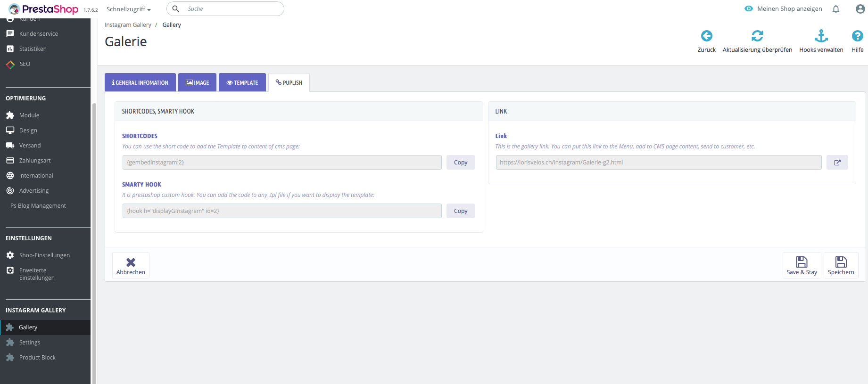Open the Schnellzugriff dropdown
Screen dimensions: 868x384
[x=128, y=9]
